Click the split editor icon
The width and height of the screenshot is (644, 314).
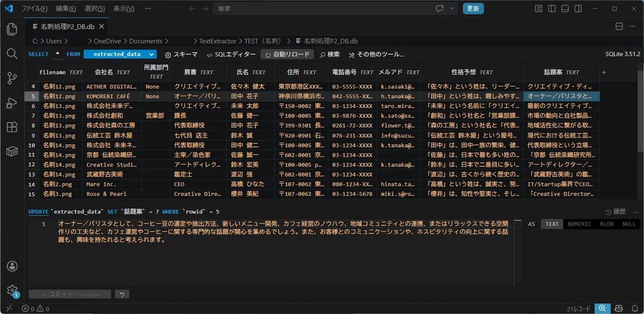[x=619, y=26]
